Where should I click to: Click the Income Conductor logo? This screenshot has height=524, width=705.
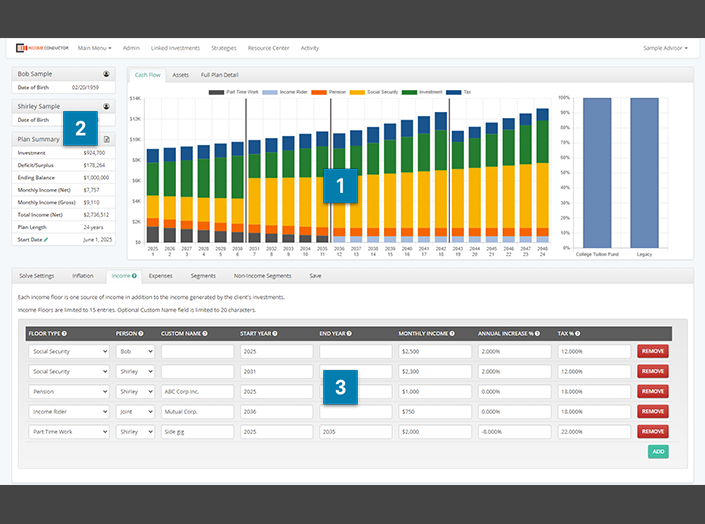40,48
